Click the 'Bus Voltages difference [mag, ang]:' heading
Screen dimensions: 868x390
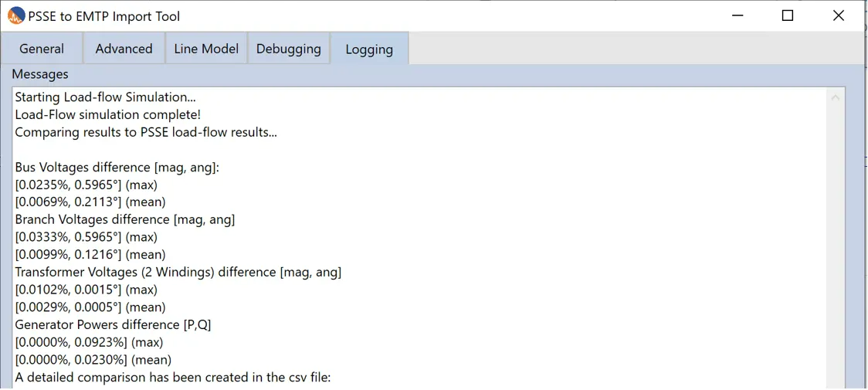tap(117, 168)
